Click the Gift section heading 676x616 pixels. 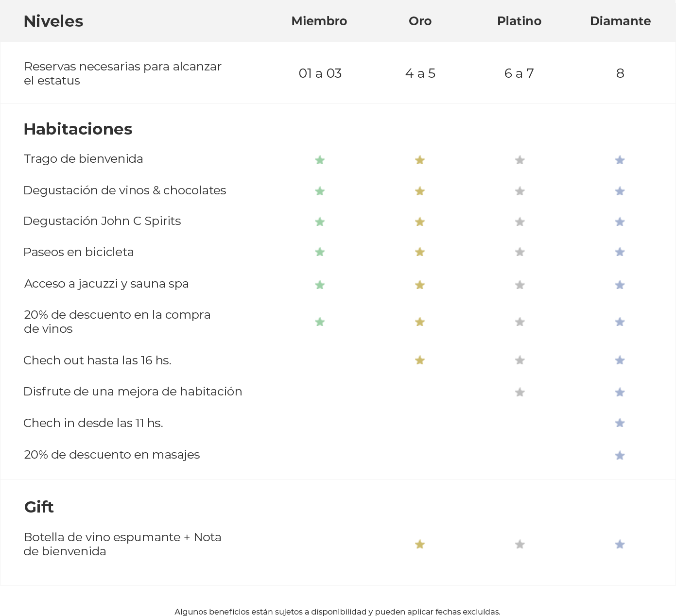(39, 507)
